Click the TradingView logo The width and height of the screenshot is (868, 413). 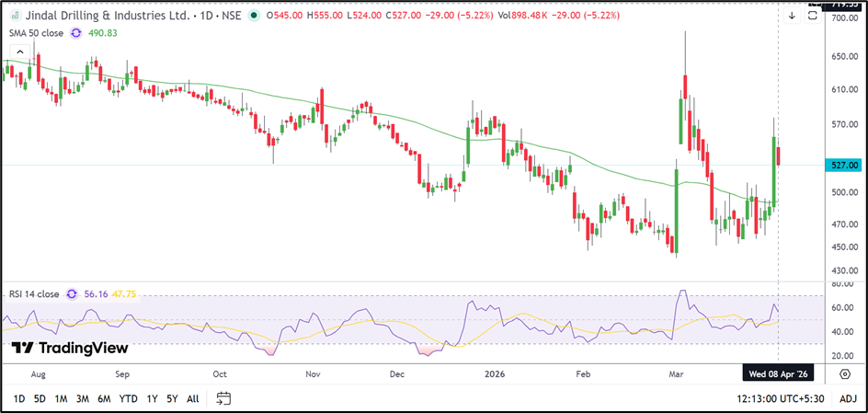[70, 348]
